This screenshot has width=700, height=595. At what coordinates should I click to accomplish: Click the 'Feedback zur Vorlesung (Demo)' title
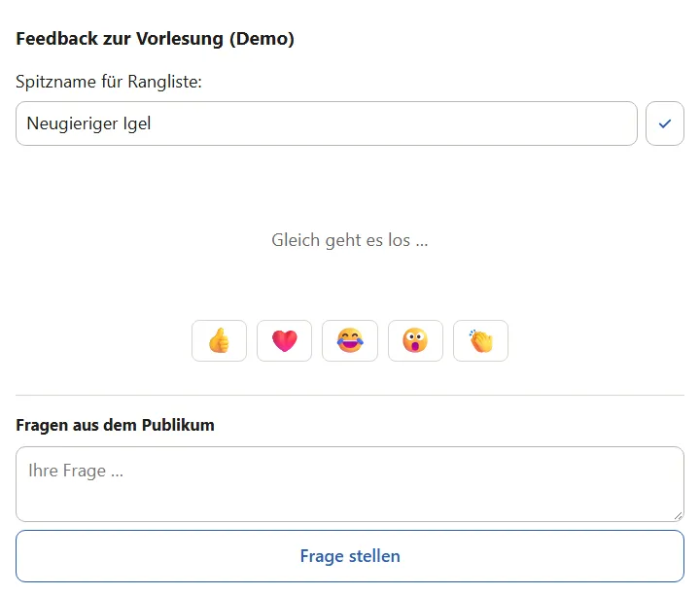point(155,39)
